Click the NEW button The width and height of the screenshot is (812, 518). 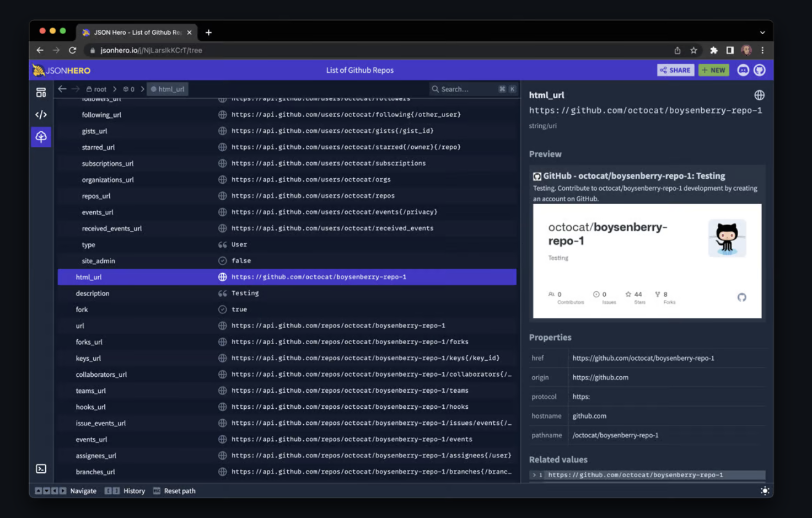(x=713, y=70)
